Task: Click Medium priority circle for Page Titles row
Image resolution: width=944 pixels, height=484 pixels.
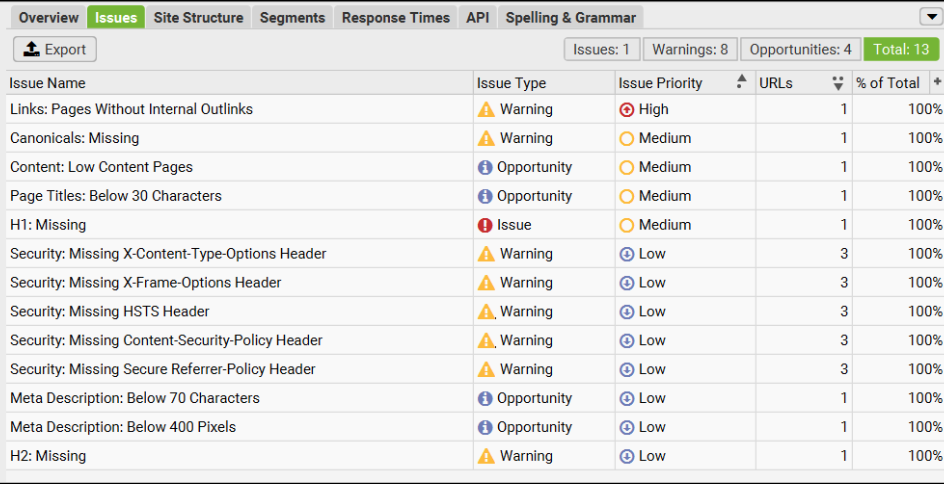Action: [x=627, y=197]
